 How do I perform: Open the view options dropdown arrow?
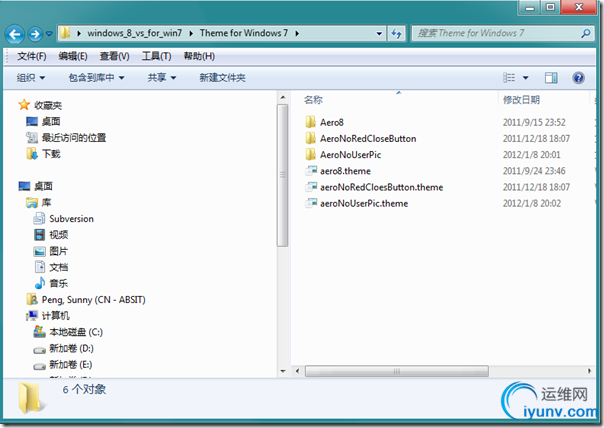tap(525, 78)
